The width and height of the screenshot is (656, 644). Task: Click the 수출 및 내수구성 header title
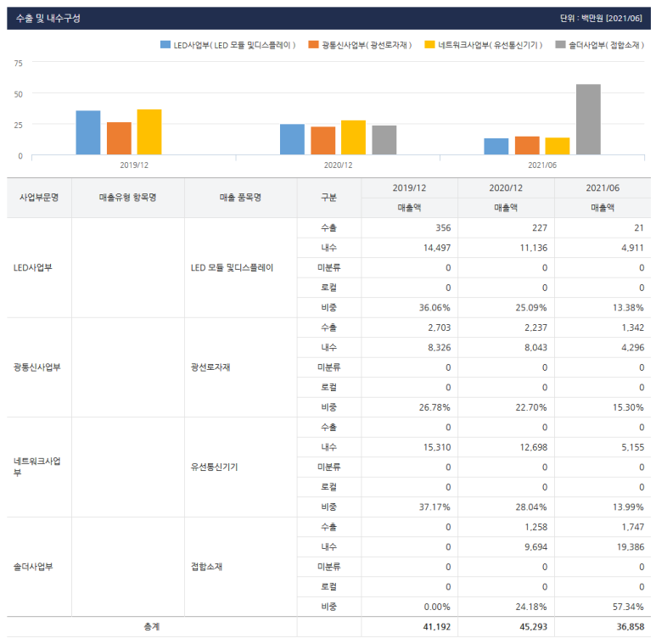(x=48, y=19)
